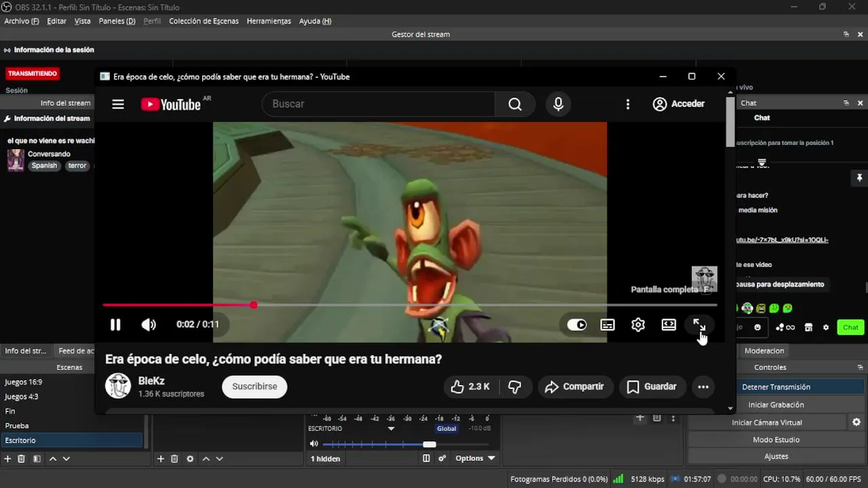Select the Juegos 16:9 scene
This screenshot has height=488, width=868.
tap(72, 382)
